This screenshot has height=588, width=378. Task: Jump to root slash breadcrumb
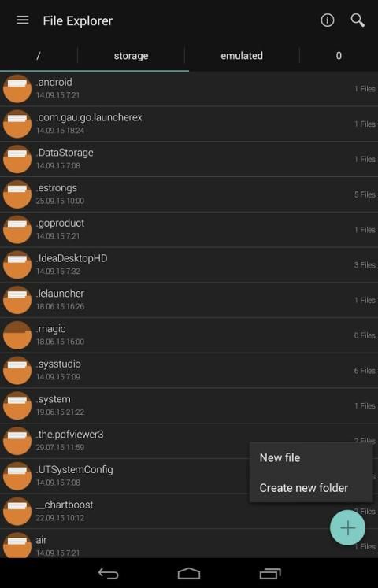pyautogui.click(x=39, y=56)
